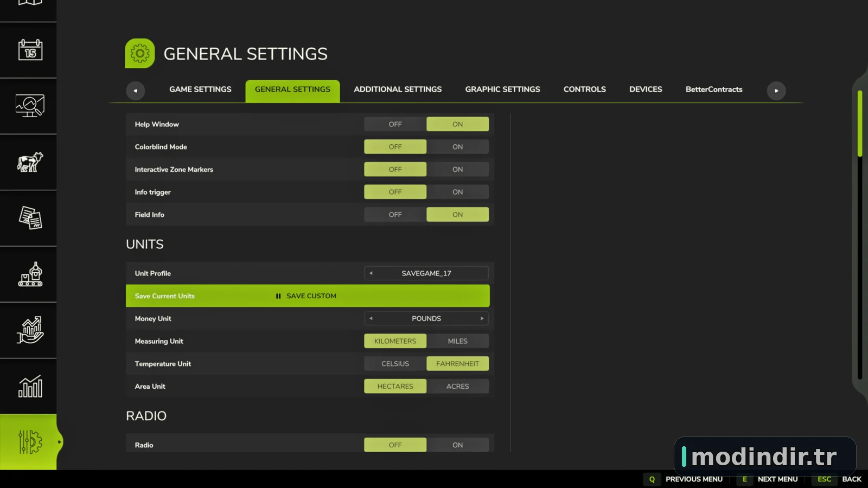
Task: Click the tabs scroll right arrow
Action: pyautogui.click(x=776, y=91)
